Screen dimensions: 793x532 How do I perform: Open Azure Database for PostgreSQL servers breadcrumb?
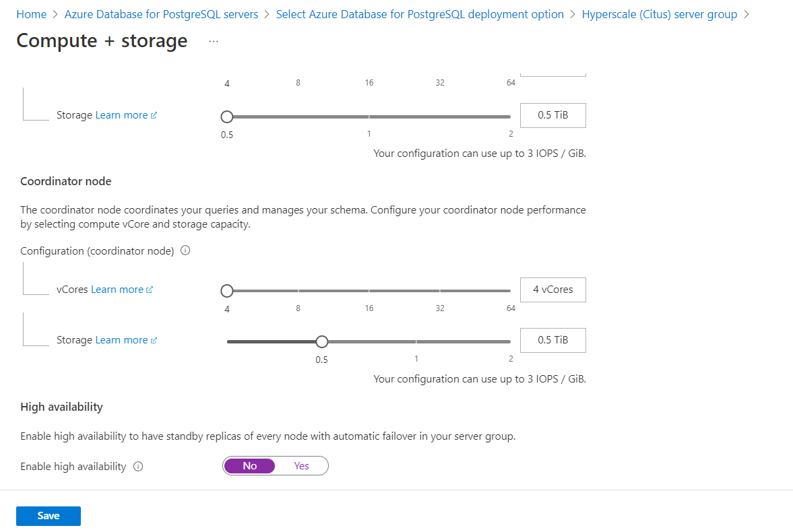pyautogui.click(x=160, y=13)
